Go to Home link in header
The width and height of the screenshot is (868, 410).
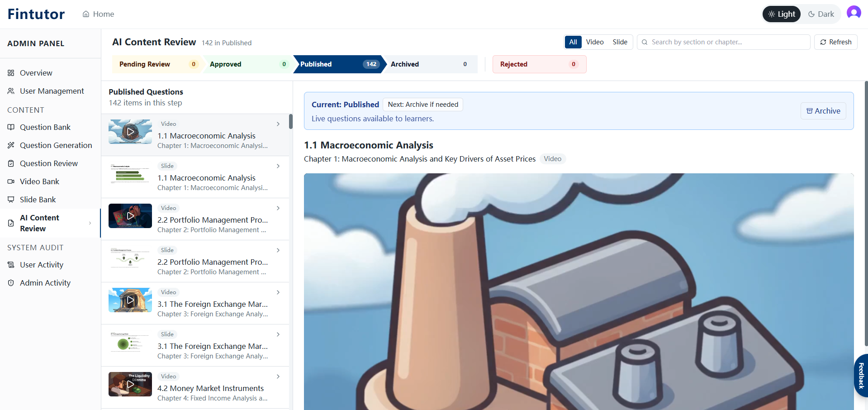pos(98,14)
